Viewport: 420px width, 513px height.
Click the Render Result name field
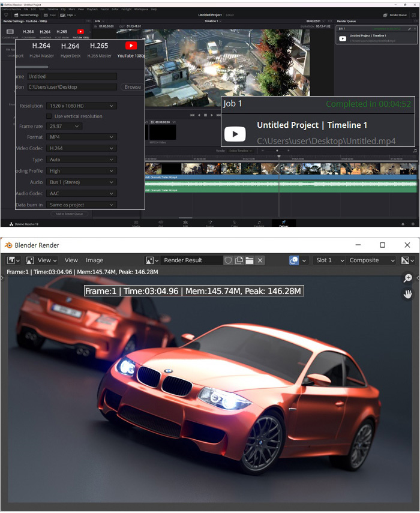pyautogui.click(x=191, y=260)
